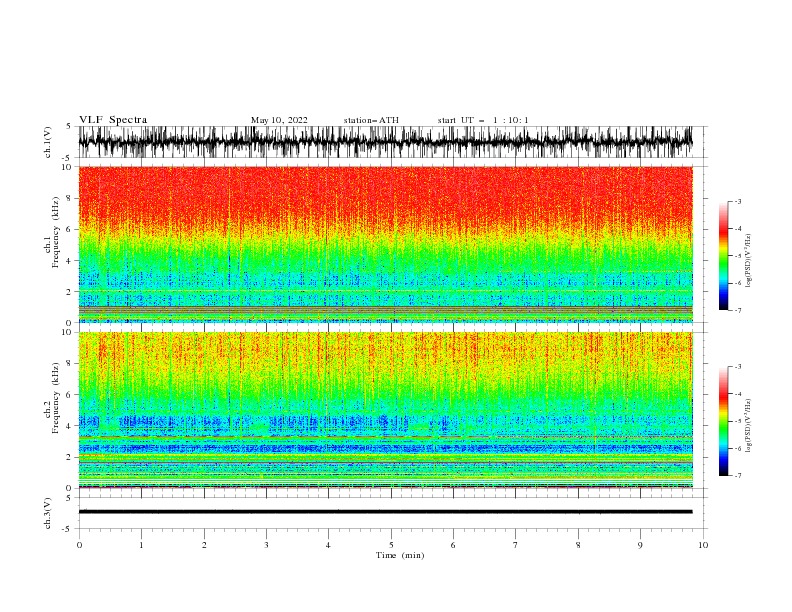Click the time axis tick label '10'

[703, 545]
